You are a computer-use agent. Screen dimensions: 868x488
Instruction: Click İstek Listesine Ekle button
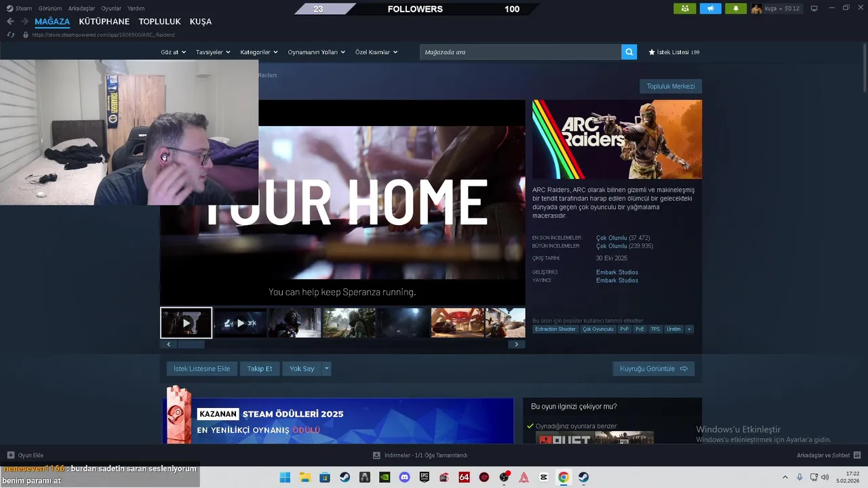pyautogui.click(x=201, y=369)
